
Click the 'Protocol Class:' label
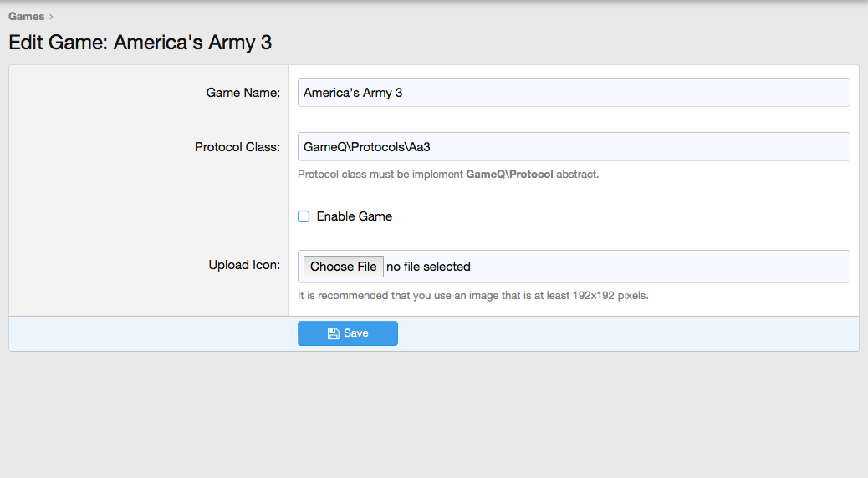[237, 146]
